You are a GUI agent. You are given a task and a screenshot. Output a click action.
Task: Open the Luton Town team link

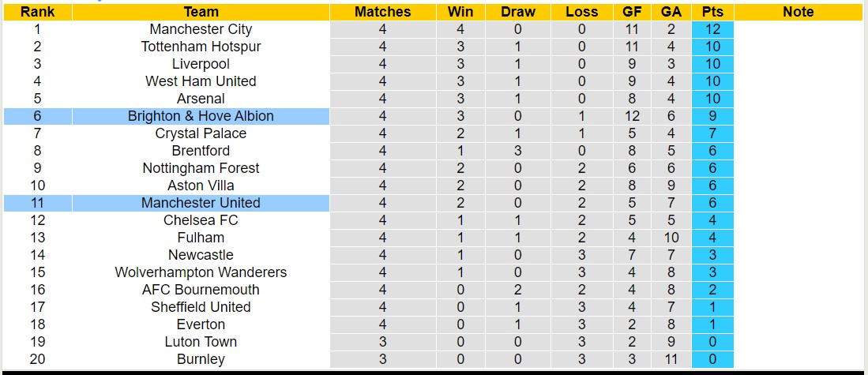tap(201, 342)
